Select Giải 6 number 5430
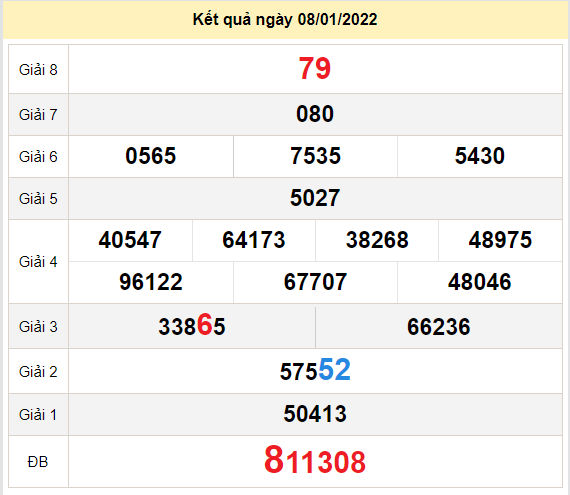This screenshot has height=495, width=570. tap(480, 156)
